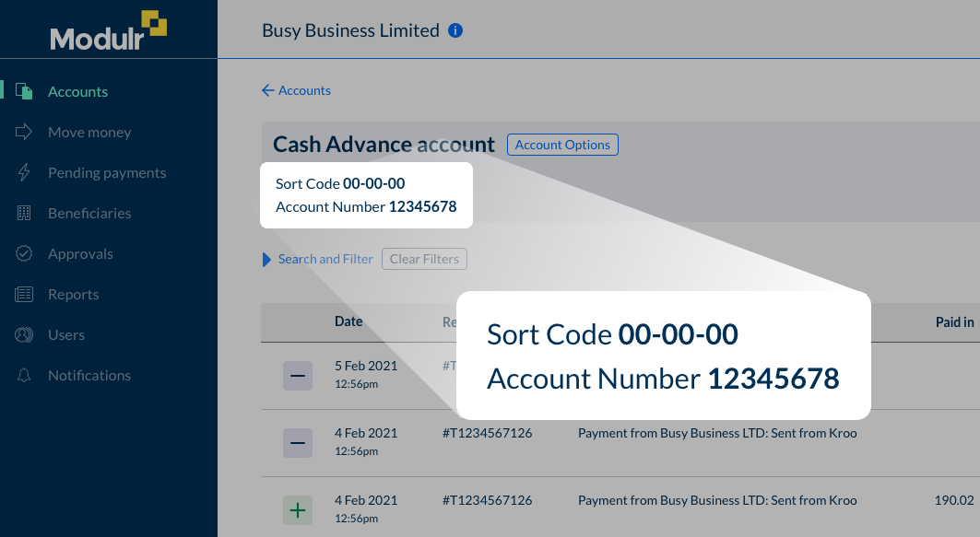Open the Reports section
980x537 pixels.
(73, 294)
